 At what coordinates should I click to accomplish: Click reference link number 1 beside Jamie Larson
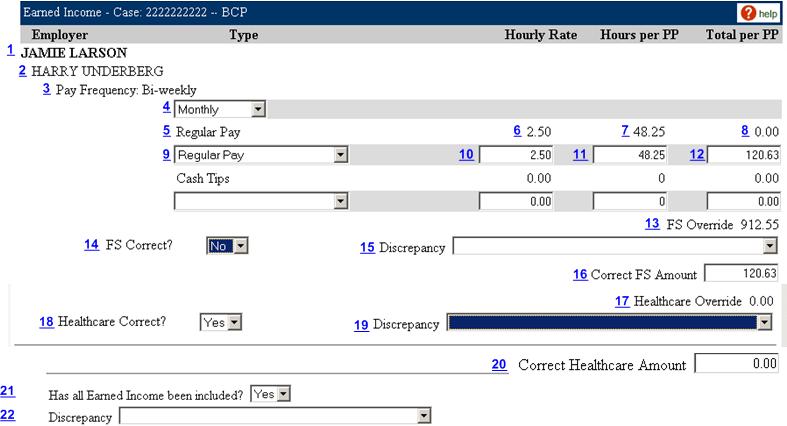(x=10, y=49)
